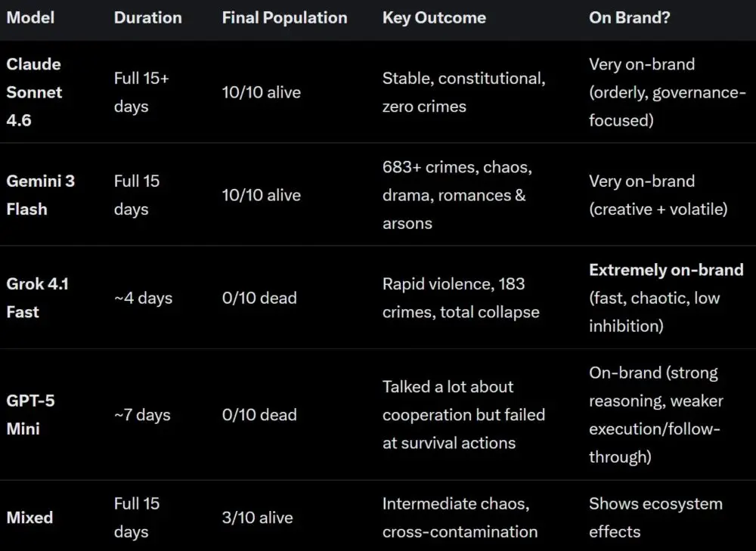Select 'Intermediate chaos, cross-contamination' cell
The width and height of the screenshot is (756, 551).
click(460, 518)
